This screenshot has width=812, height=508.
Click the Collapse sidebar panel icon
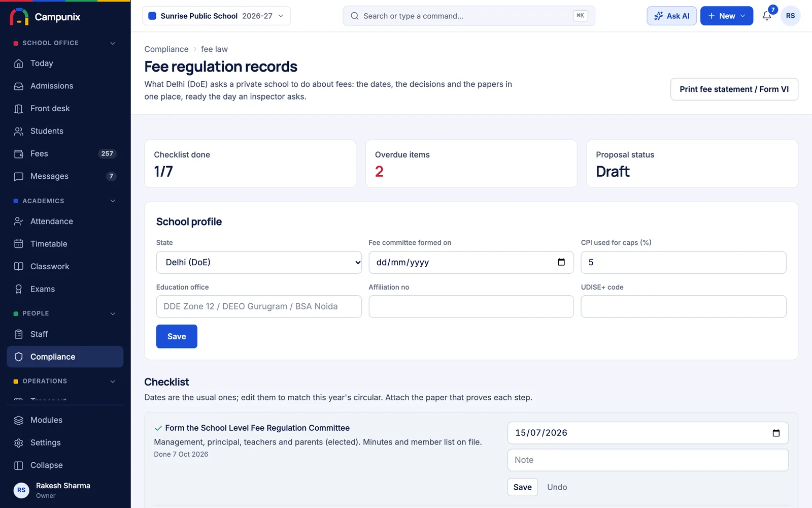(x=19, y=465)
